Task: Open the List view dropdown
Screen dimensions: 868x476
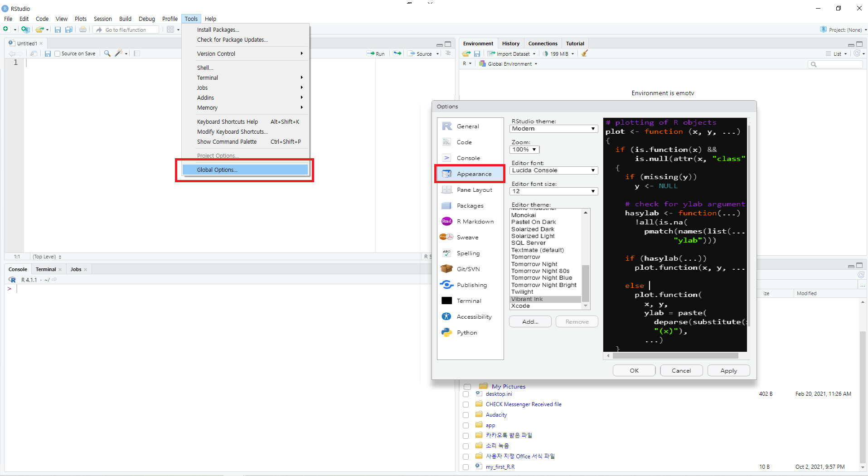Action: coord(836,53)
